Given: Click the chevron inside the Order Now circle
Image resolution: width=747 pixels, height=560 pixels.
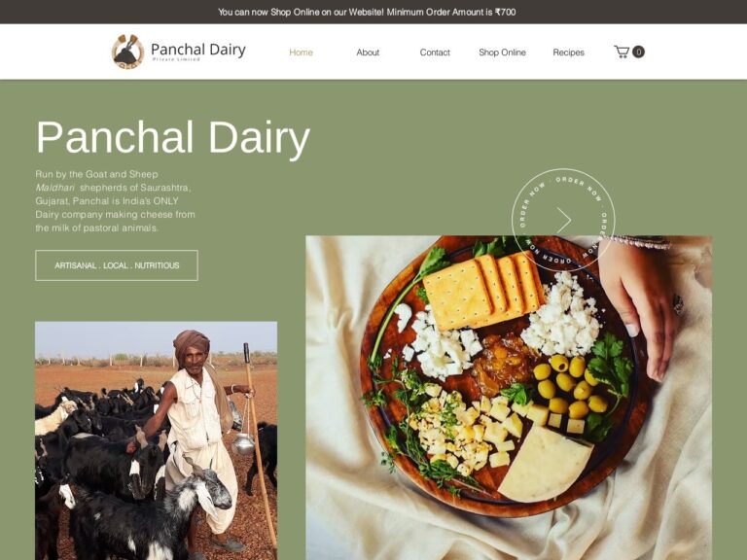Looking at the screenshot, I should tap(564, 220).
